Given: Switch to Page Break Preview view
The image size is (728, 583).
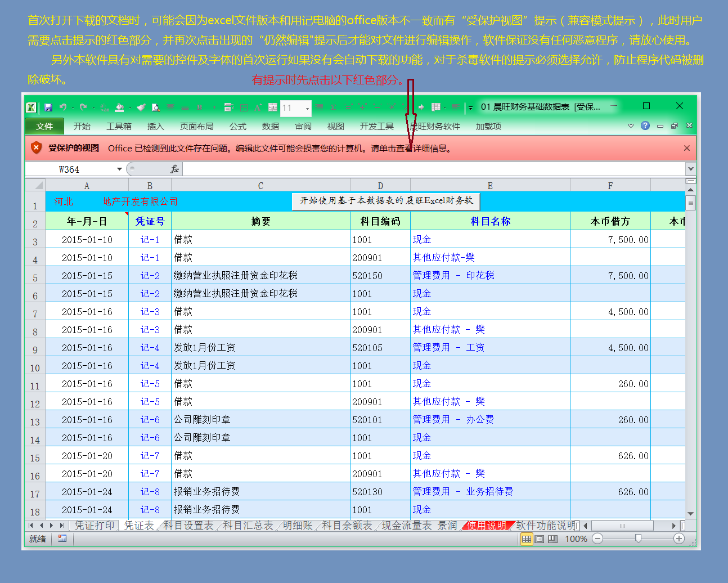Looking at the screenshot, I should (552, 539).
